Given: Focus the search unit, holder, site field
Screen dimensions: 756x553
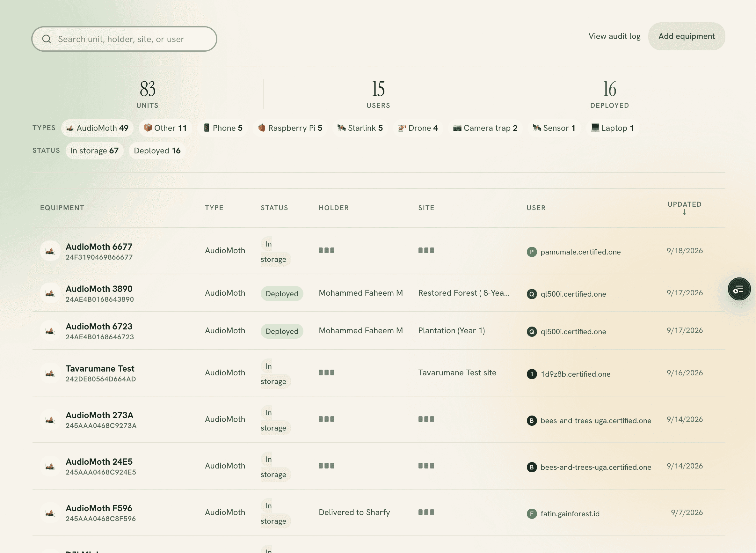Looking at the screenshot, I should pyautogui.click(x=124, y=39).
